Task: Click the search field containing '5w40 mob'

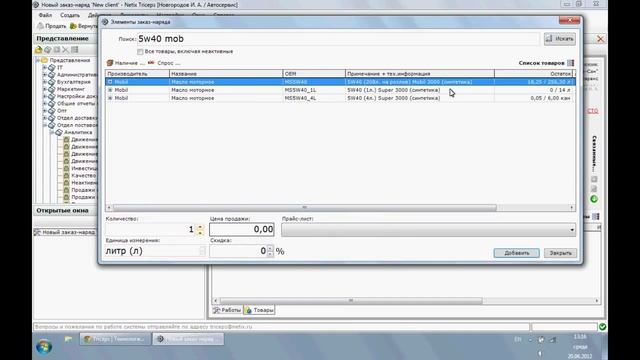Action: (338, 39)
